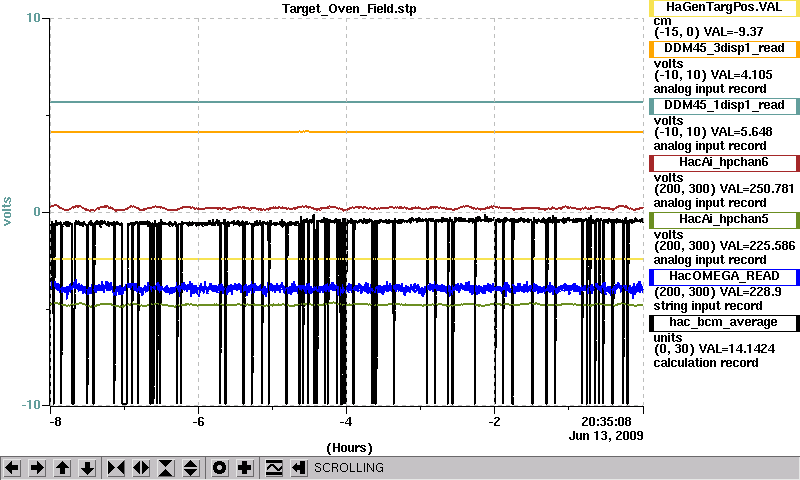Screen dimensions: 800x480
Task: Click the pan up arrow button
Action: point(62,468)
